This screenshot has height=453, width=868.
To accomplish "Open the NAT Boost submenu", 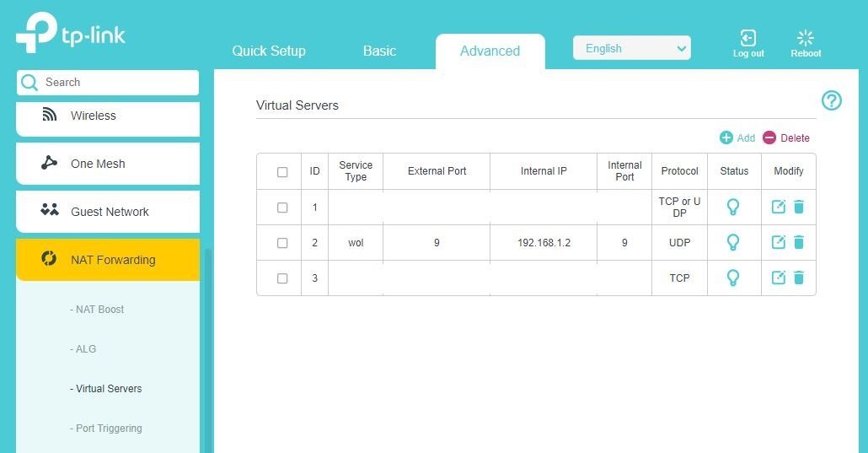I will pyautogui.click(x=97, y=310).
